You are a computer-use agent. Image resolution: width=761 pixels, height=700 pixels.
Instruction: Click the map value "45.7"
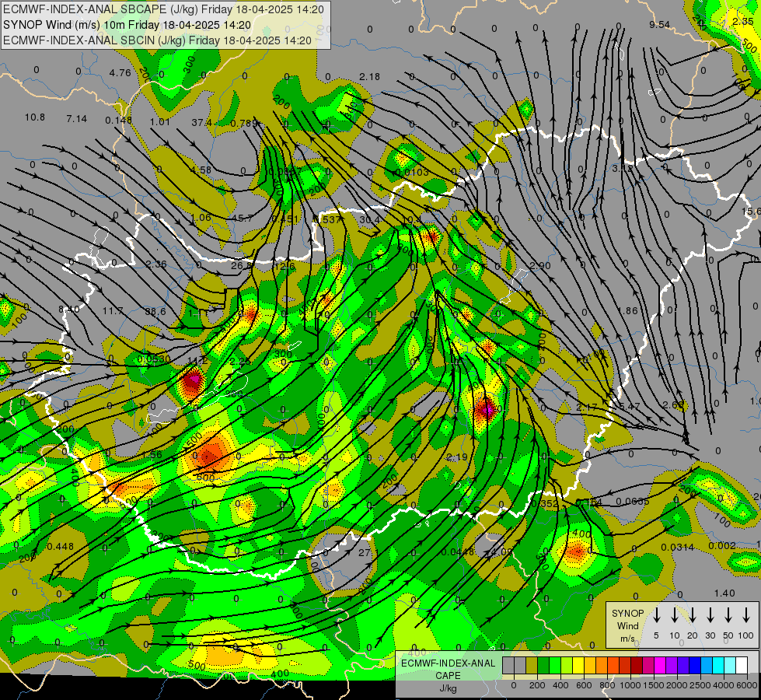click(243, 218)
